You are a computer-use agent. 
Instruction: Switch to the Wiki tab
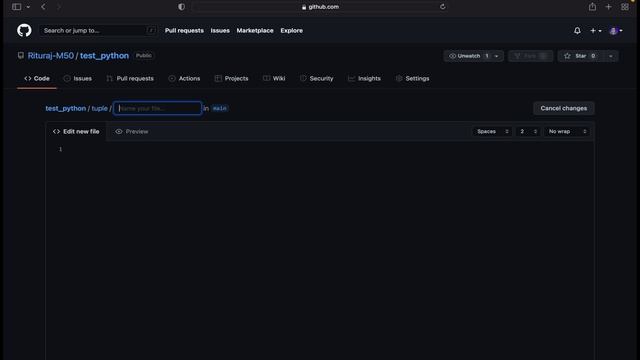click(274, 78)
